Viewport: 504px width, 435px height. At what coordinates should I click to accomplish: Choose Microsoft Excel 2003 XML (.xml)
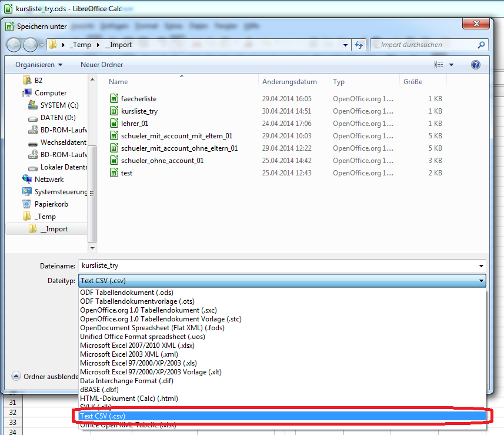[282, 354]
